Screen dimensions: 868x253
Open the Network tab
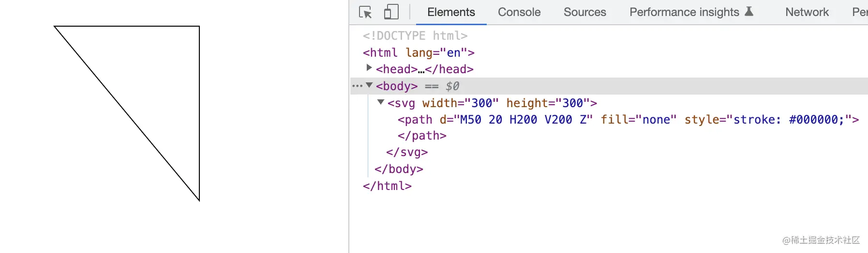[x=807, y=12]
